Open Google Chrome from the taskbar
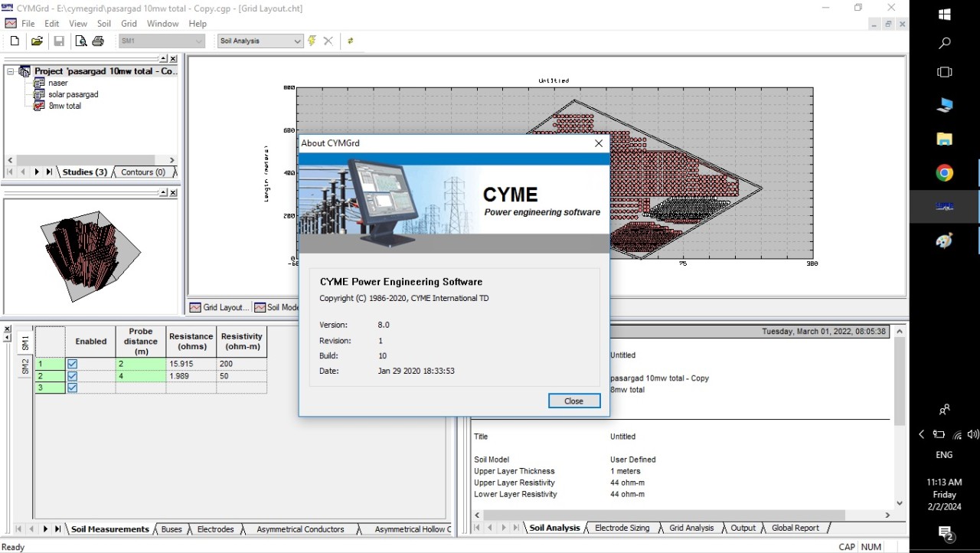 pos(945,173)
